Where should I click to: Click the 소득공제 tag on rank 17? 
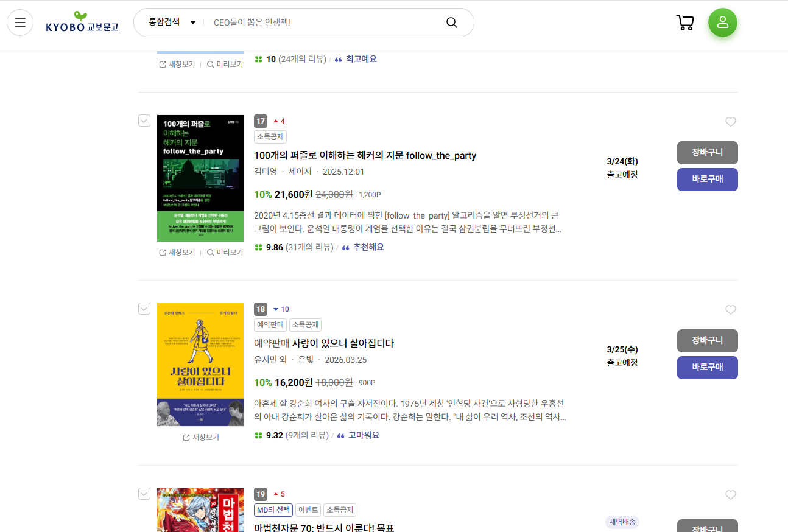tap(270, 137)
